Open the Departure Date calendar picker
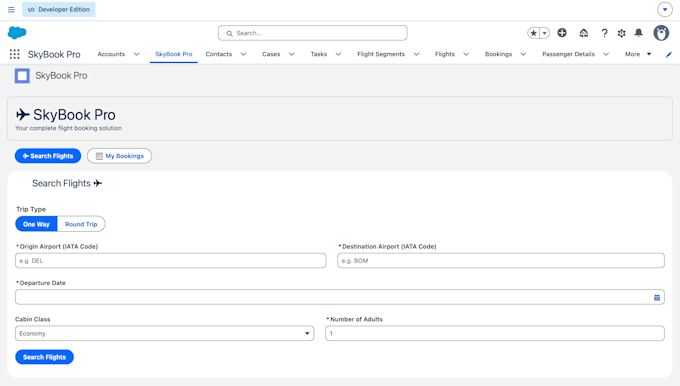The height and width of the screenshot is (386, 680). (x=657, y=298)
